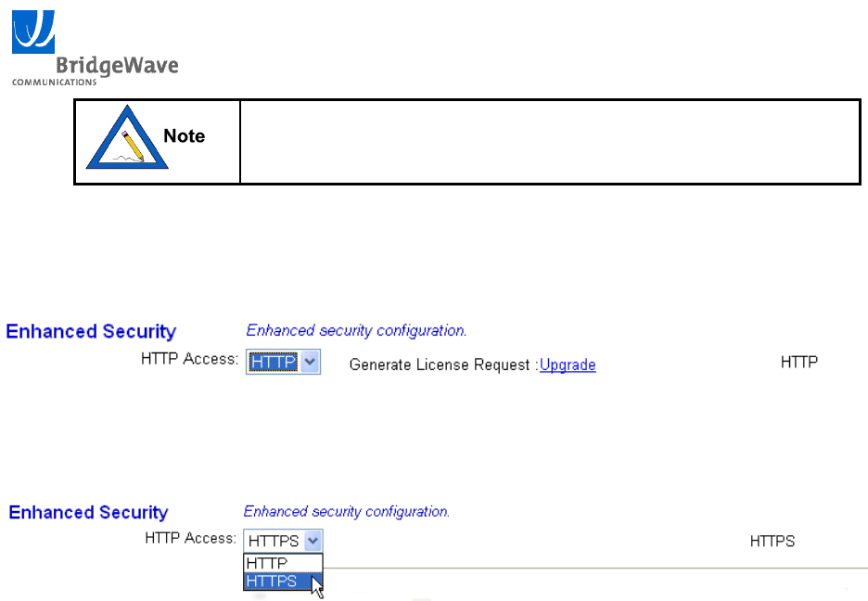Select the highlighted HTTPS list option

(x=274, y=582)
